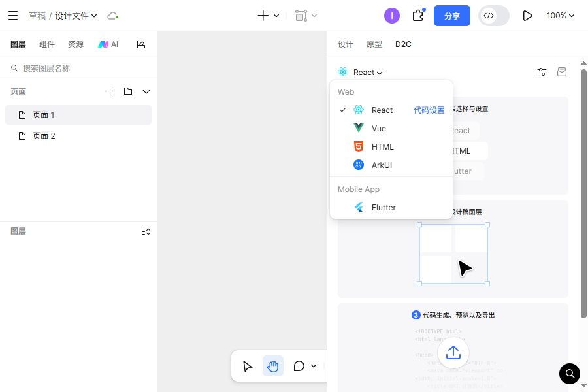This screenshot has width=588, height=392.
Task: Toggle the developer code mode switch
Action: point(493,16)
